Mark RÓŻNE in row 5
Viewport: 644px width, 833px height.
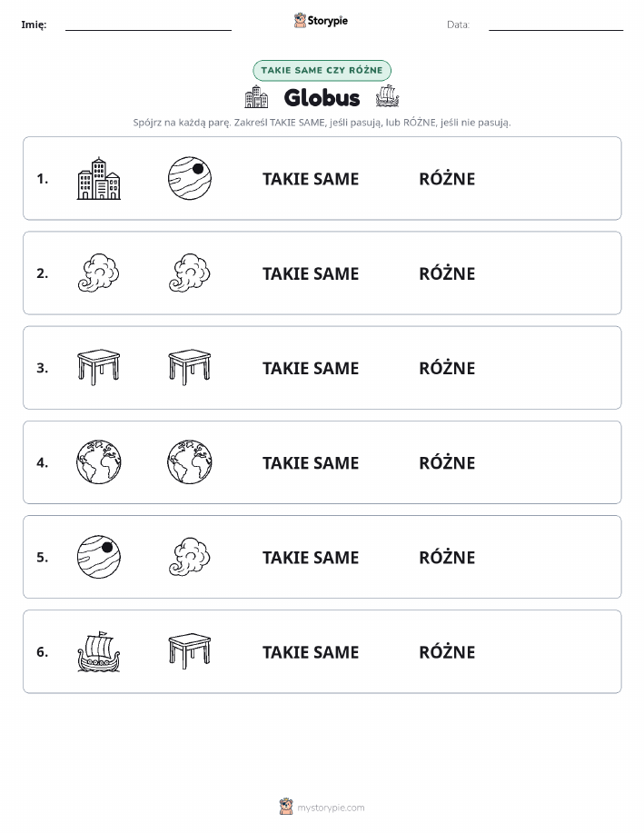click(447, 557)
